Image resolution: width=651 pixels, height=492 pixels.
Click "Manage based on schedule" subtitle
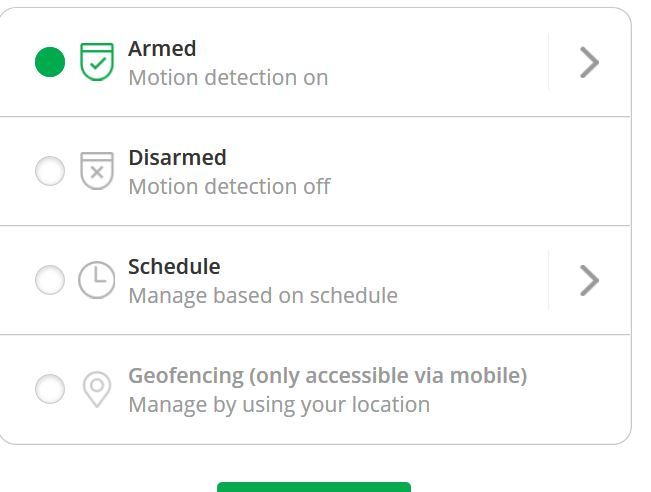coord(263,296)
